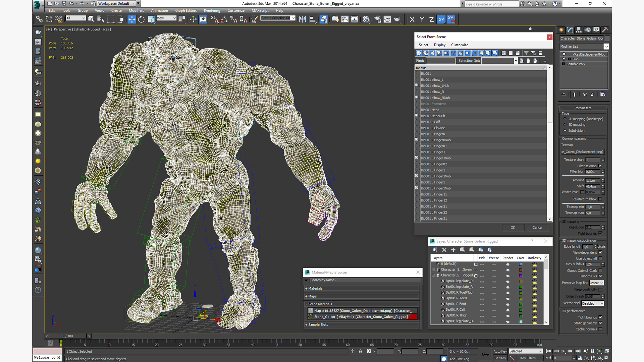Click purple color swatch of Character_S...Rigged layer

pyautogui.click(x=521, y=276)
